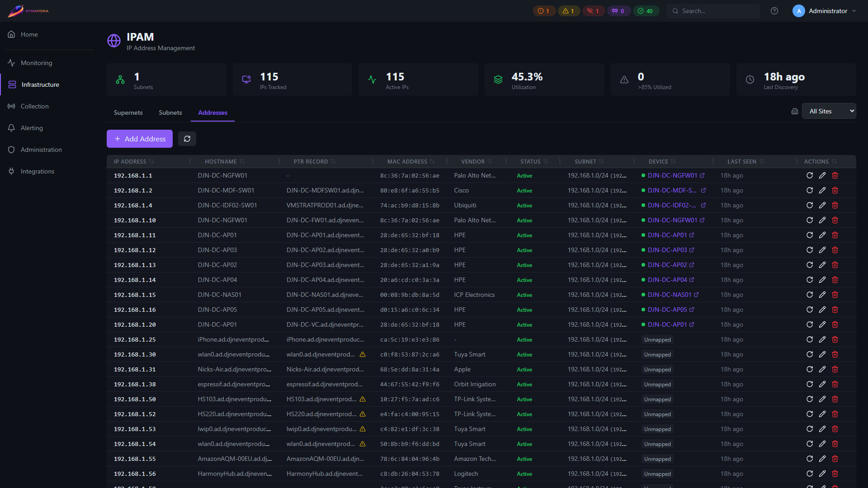Open the All Sites dropdown
The width and height of the screenshot is (868, 488).
point(829,111)
